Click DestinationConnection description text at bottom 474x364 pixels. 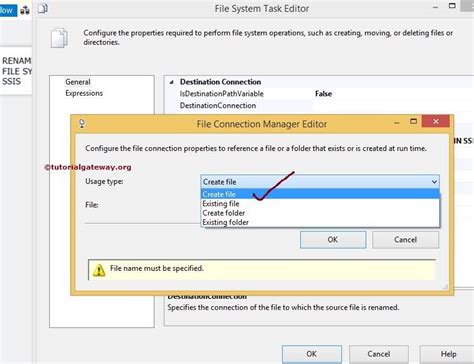pyautogui.click(x=283, y=307)
